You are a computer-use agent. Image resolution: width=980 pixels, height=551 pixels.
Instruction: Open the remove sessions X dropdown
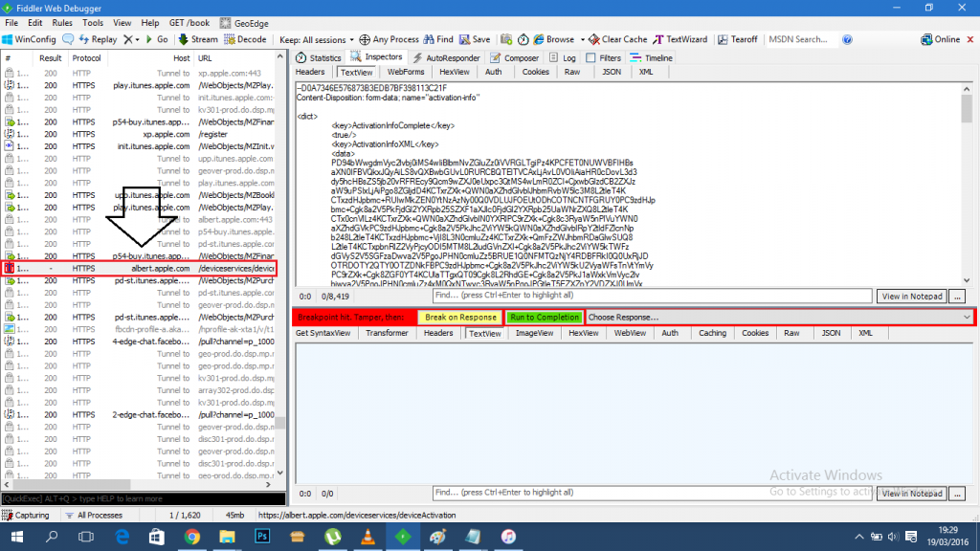pyautogui.click(x=130, y=39)
